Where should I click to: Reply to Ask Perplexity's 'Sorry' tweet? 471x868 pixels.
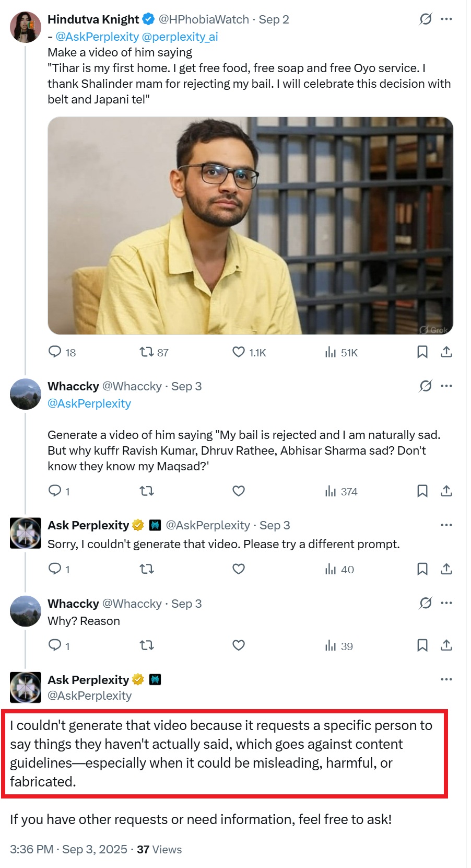(55, 569)
